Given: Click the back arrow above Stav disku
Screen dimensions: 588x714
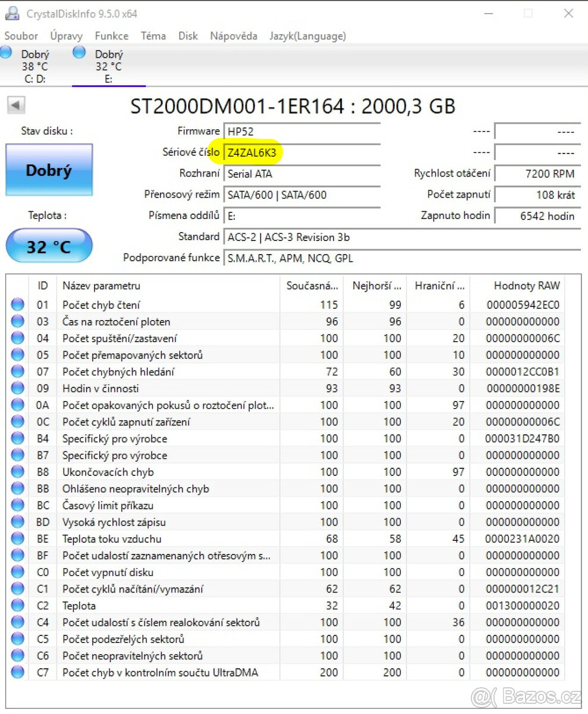Looking at the screenshot, I should (x=15, y=105).
